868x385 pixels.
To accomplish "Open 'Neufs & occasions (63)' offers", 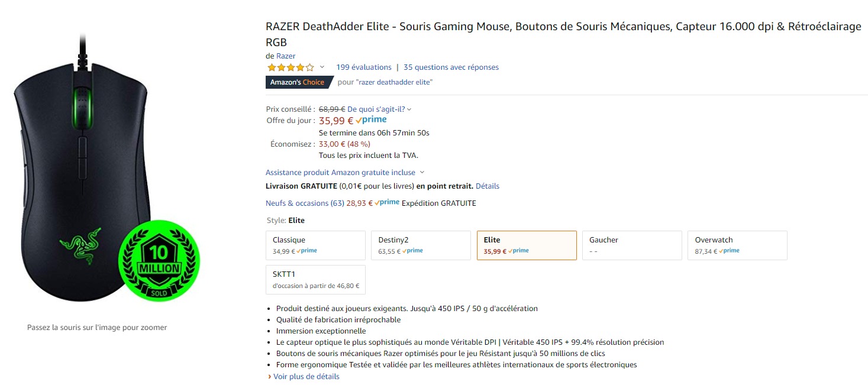I will click(x=305, y=203).
